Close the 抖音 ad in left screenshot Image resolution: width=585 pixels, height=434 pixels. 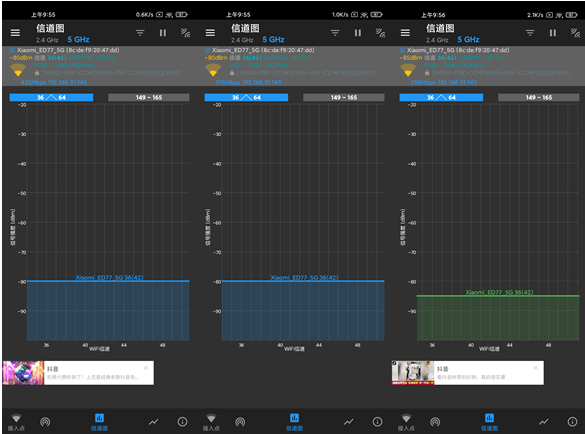coord(146,368)
